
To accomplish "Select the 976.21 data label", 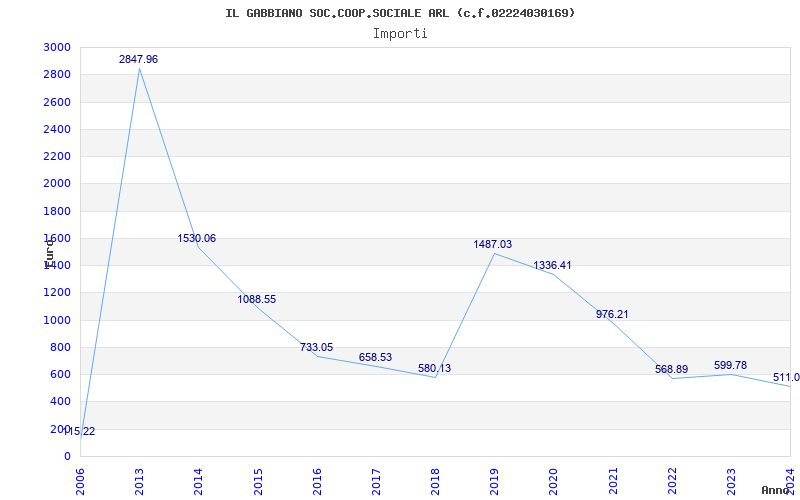I will pyautogui.click(x=612, y=314).
